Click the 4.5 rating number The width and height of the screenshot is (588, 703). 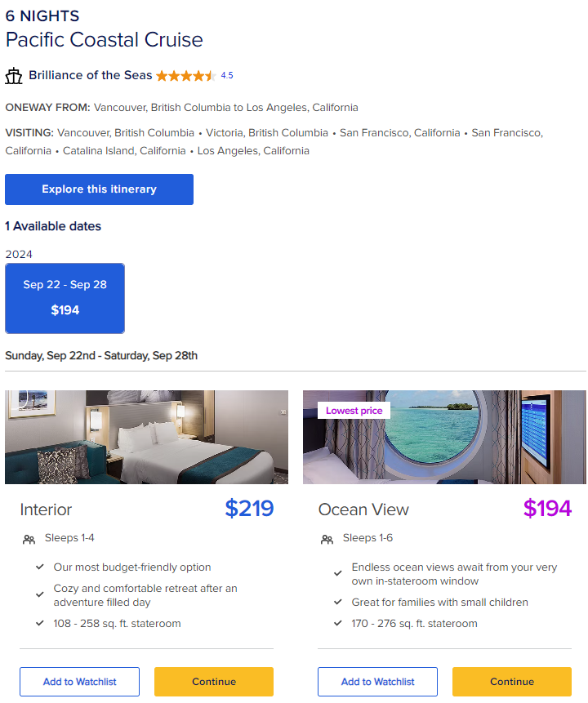click(x=227, y=76)
